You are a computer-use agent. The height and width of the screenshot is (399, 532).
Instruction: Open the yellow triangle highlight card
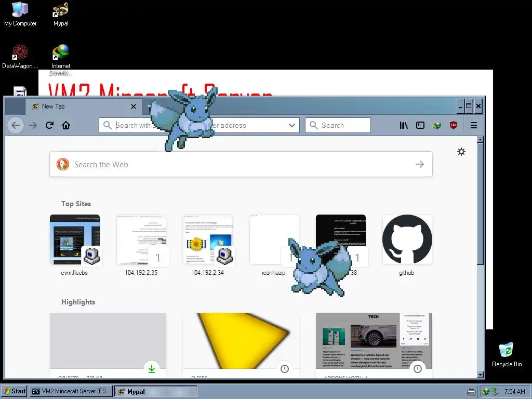tap(241, 345)
